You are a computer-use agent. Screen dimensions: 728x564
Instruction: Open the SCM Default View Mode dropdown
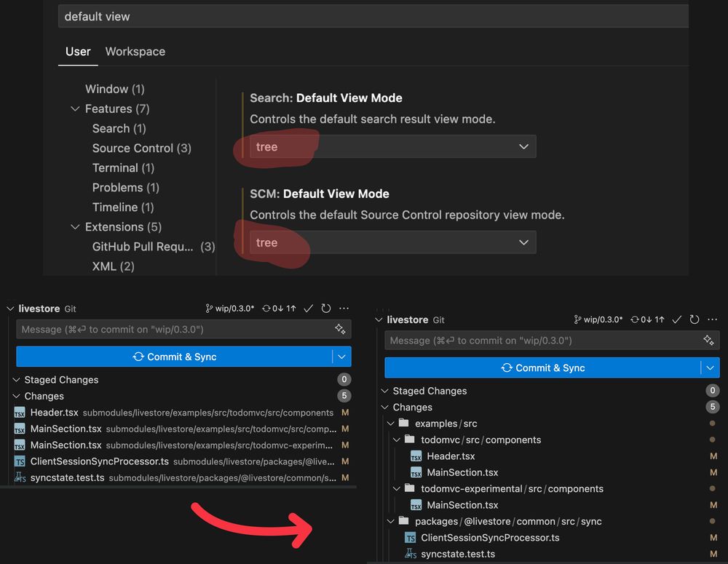click(x=393, y=242)
